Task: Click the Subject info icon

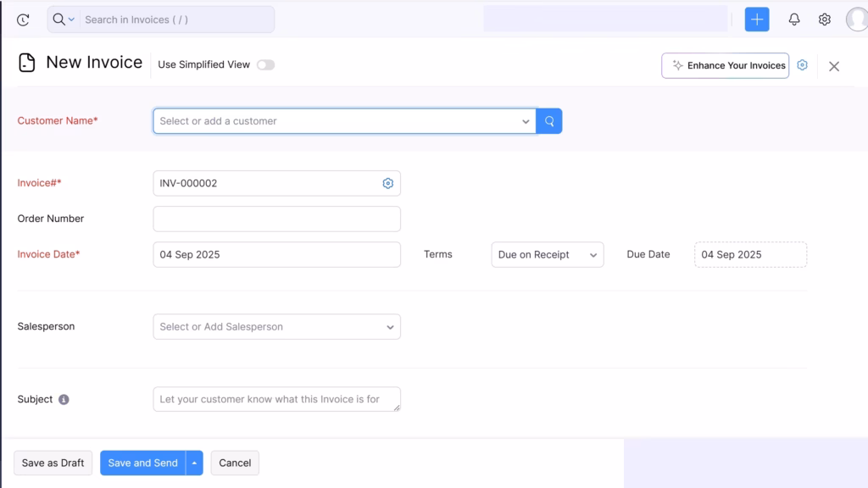Action: pos(64,400)
